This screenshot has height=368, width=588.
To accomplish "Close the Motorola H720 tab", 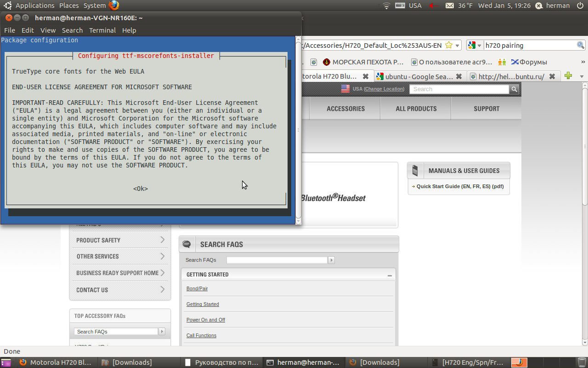I will point(366,76).
